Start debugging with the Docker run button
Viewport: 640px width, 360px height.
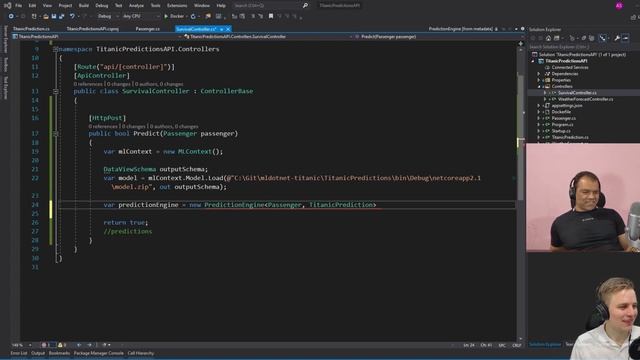(x=175, y=16)
